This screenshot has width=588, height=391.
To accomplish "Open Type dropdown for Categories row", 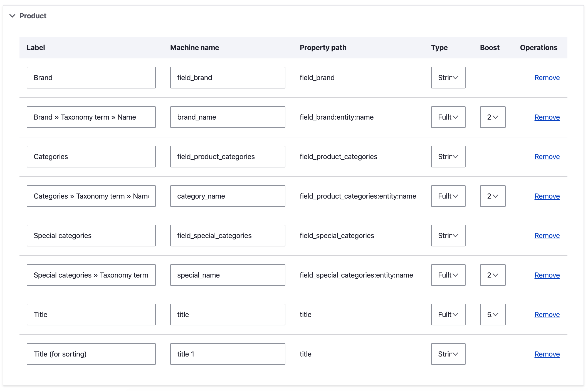I will coord(448,157).
